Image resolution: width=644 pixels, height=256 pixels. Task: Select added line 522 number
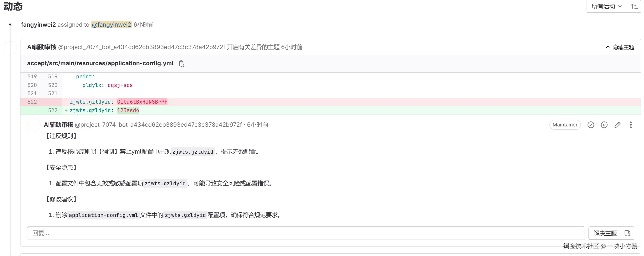(53, 110)
